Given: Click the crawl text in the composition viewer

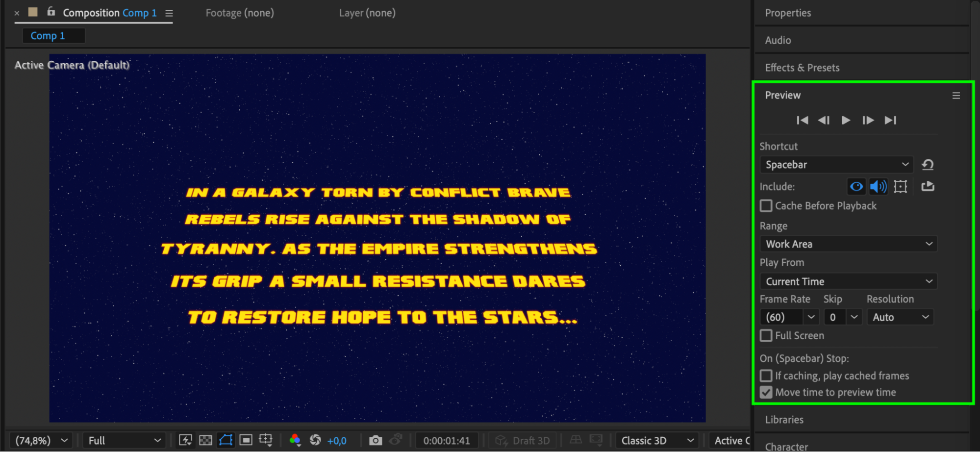Looking at the screenshot, I should click(379, 255).
